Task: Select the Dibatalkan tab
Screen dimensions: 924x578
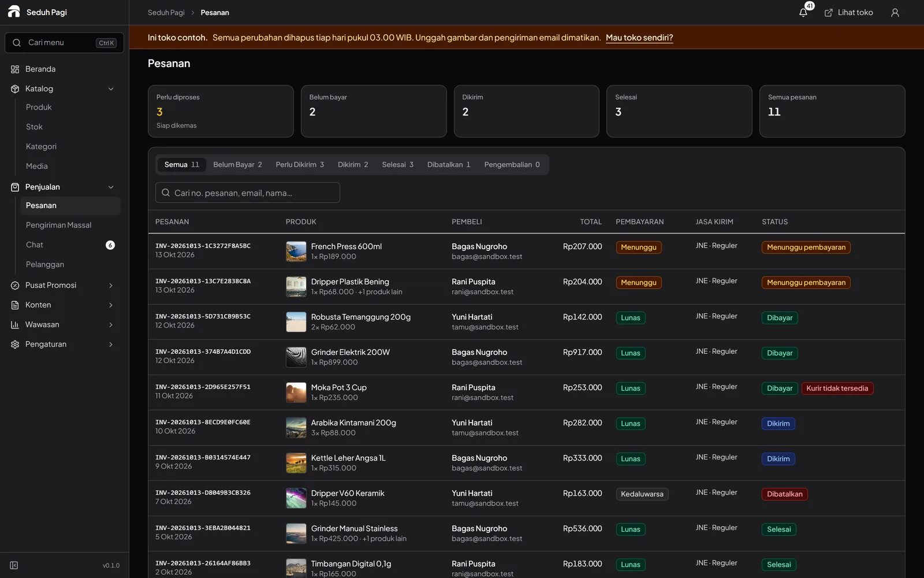Action: (x=449, y=165)
